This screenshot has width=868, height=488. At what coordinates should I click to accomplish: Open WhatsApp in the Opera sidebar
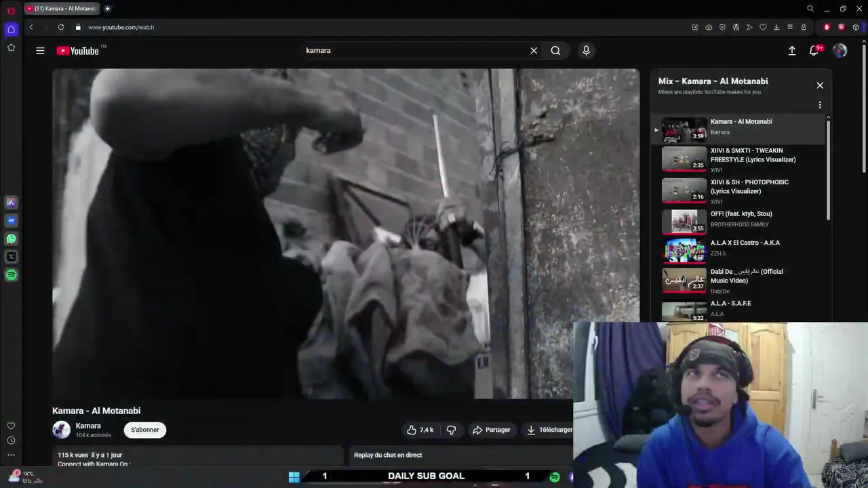point(11,239)
